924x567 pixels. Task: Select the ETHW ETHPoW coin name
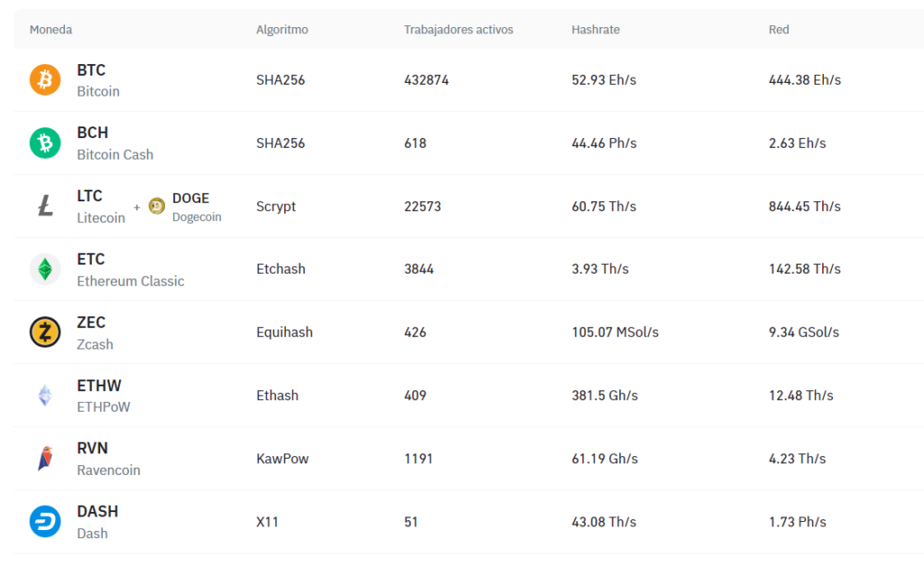103,395
